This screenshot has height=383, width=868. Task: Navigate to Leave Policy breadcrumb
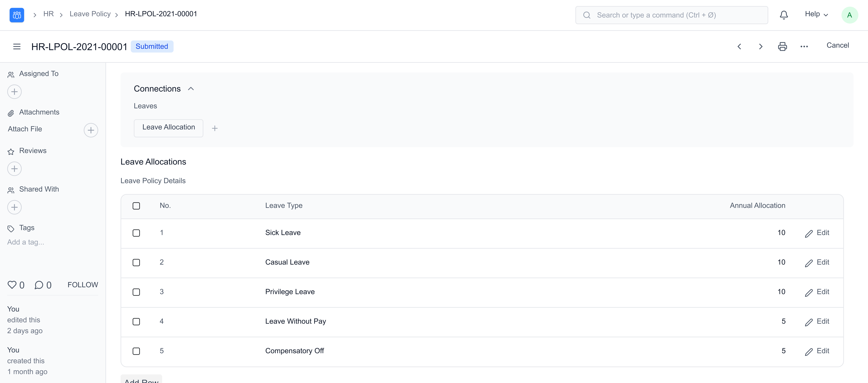(90, 14)
